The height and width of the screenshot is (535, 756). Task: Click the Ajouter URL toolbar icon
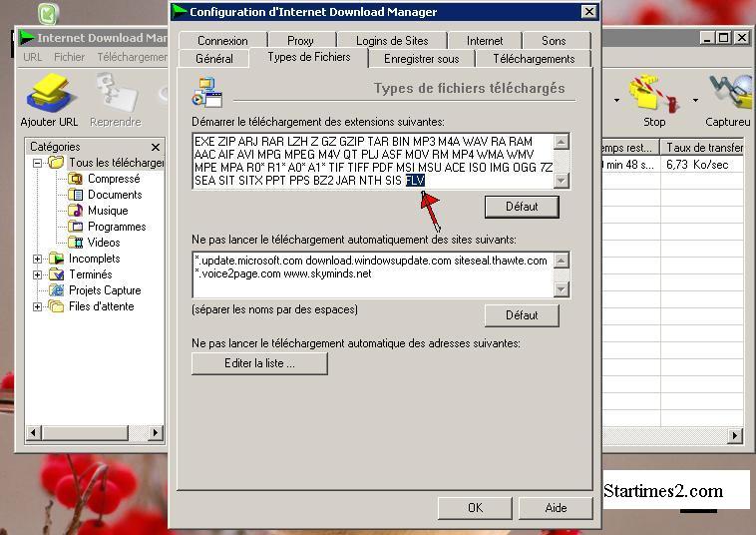click(49, 93)
